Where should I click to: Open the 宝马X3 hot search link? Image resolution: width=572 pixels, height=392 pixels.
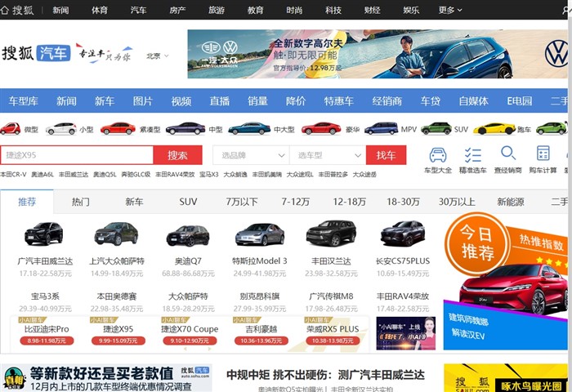(x=208, y=175)
